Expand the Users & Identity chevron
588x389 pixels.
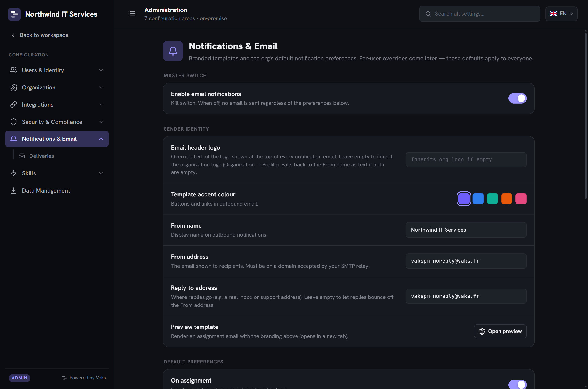pos(101,70)
